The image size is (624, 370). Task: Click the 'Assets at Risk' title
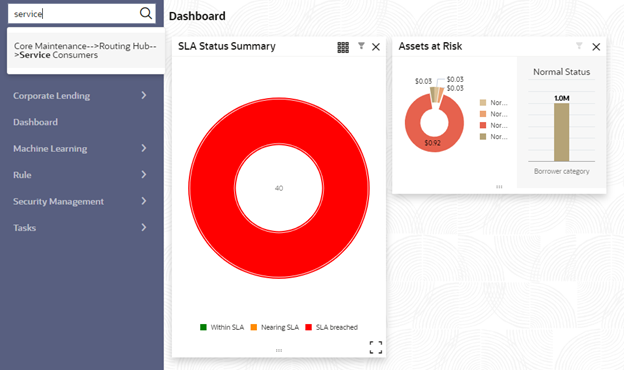click(x=430, y=46)
